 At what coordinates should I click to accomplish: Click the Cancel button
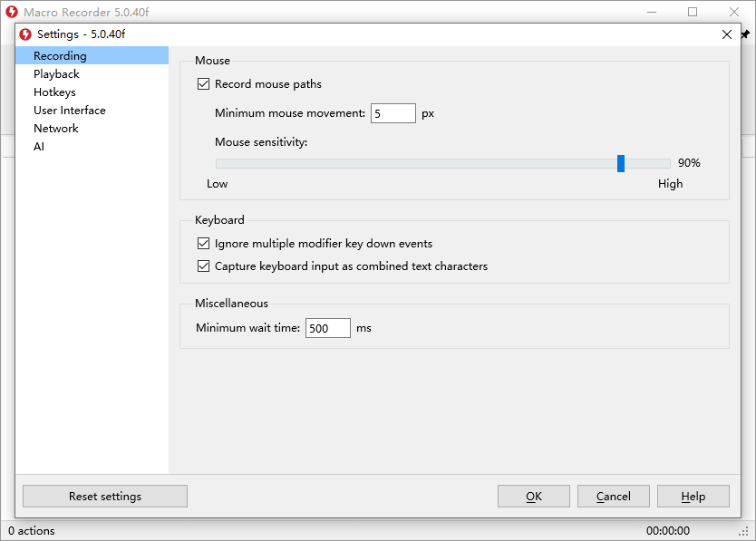click(x=614, y=497)
